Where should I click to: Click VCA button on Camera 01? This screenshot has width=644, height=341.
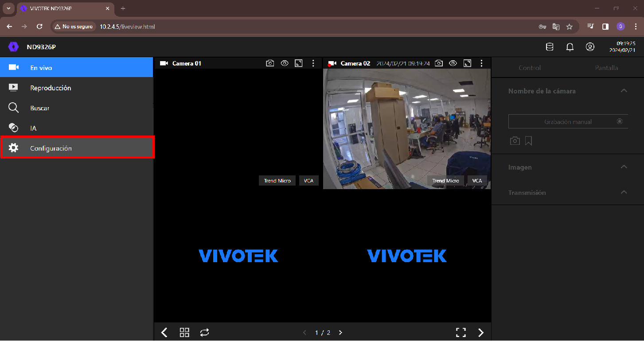(x=308, y=181)
